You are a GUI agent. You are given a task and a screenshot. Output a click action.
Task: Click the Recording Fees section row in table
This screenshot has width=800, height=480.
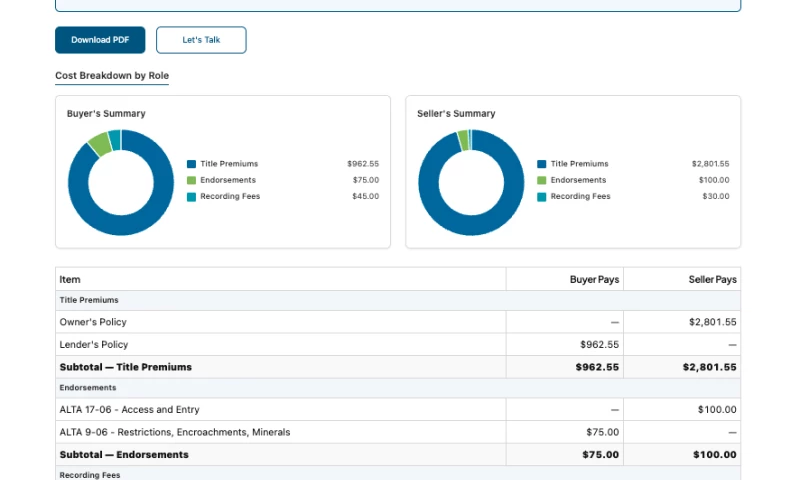(x=398, y=474)
